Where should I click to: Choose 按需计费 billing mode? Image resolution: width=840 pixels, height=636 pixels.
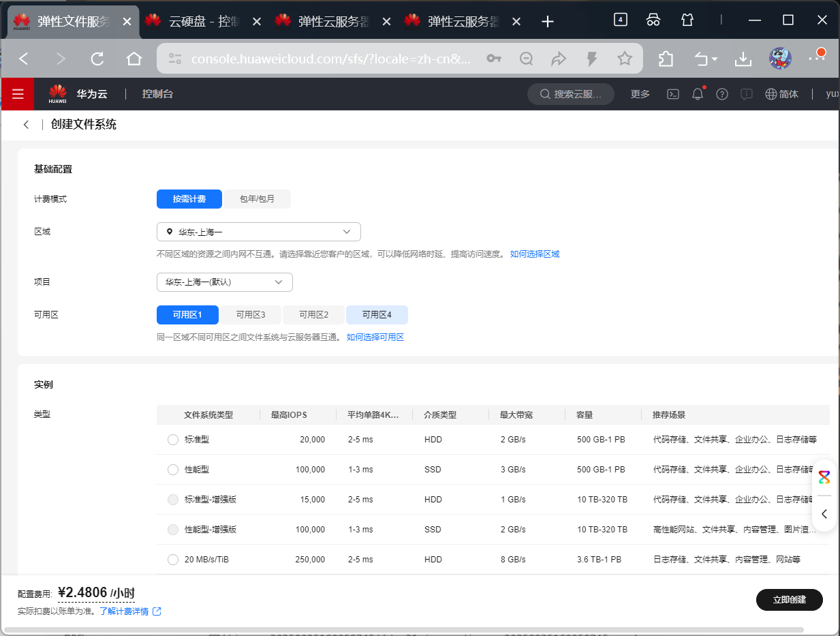click(x=189, y=199)
